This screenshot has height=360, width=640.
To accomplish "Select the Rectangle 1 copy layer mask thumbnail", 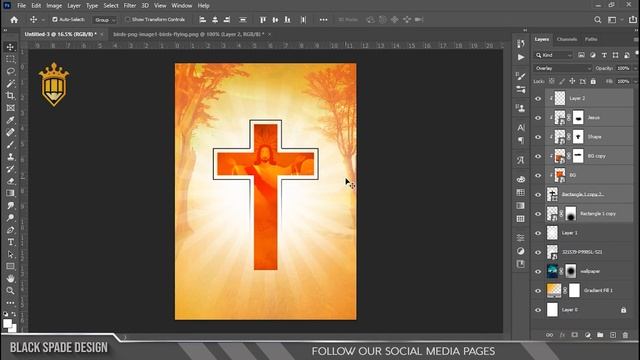I will coord(571,213).
